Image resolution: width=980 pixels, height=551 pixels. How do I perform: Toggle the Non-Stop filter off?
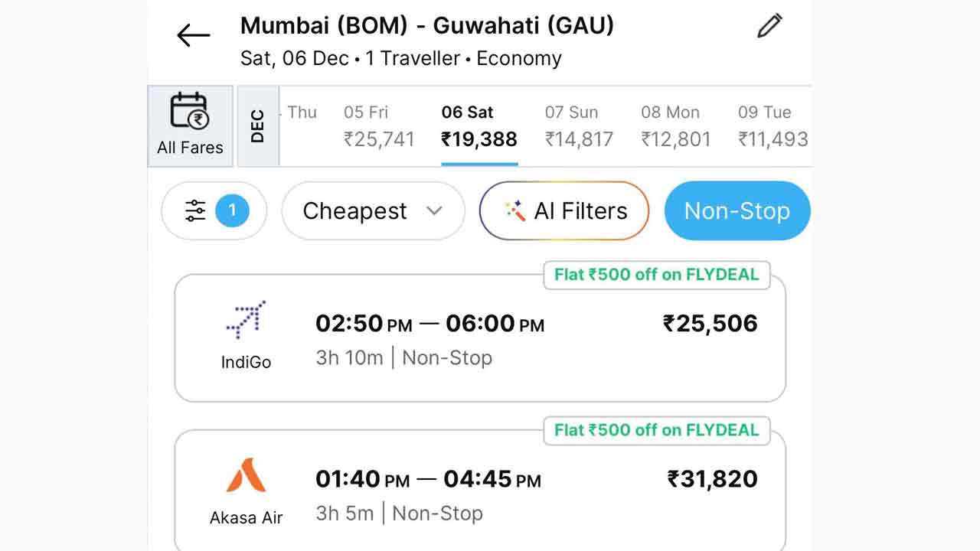pos(737,210)
